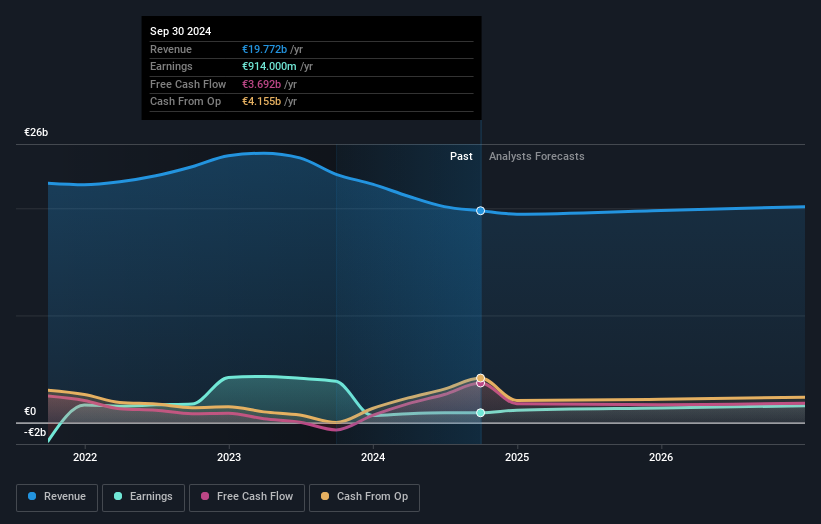The width and height of the screenshot is (821, 524).
Task: Click the orange Cash From Op data point
Action: point(480,377)
